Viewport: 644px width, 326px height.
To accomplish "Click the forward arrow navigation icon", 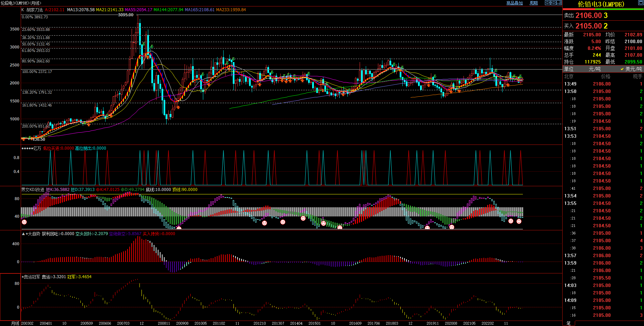I will 553,3.
